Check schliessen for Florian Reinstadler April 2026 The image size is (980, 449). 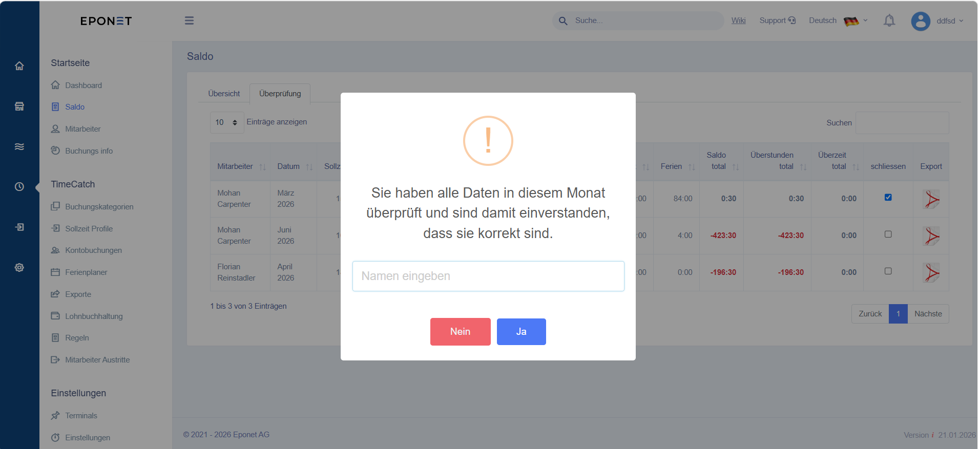click(888, 271)
